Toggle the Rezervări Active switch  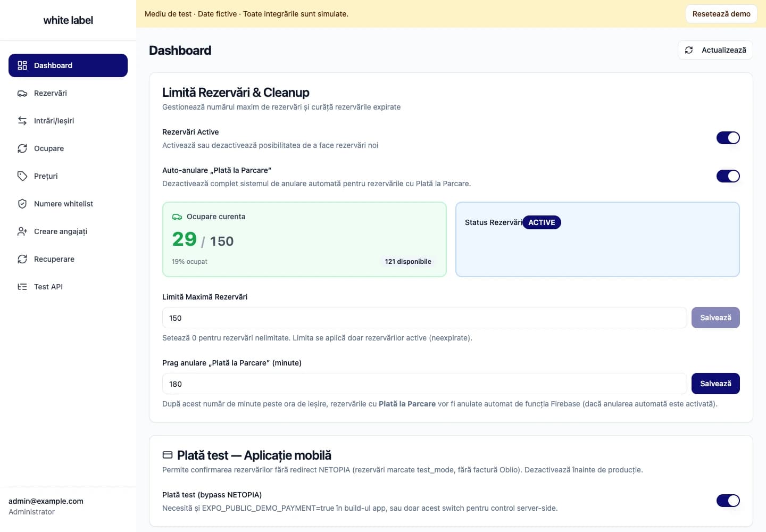pyautogui.click(x=728, y=138)
